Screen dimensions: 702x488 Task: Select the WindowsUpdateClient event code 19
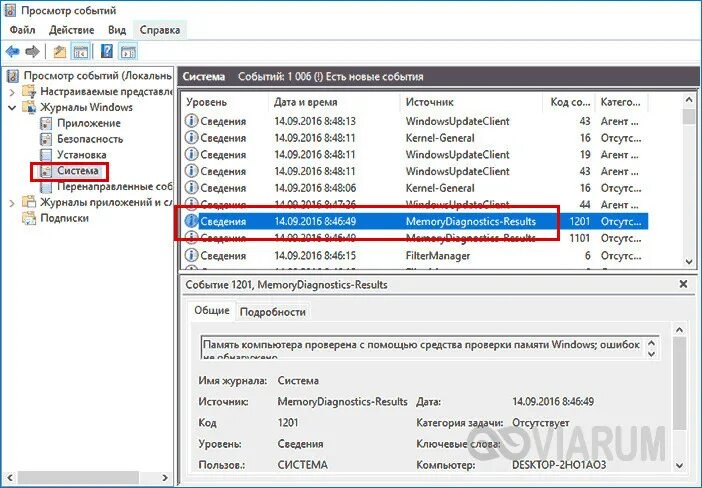tap(415, 154)
